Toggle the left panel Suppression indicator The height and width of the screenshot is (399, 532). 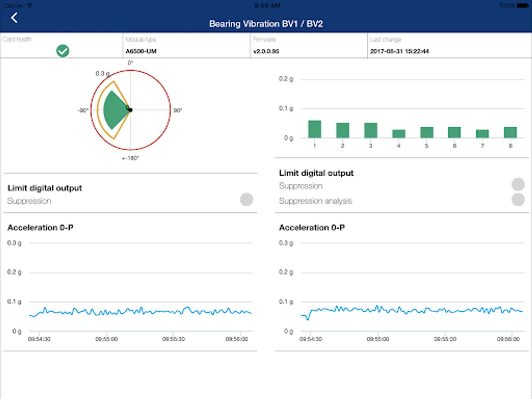pyautogui.click(x=246, y=199)
